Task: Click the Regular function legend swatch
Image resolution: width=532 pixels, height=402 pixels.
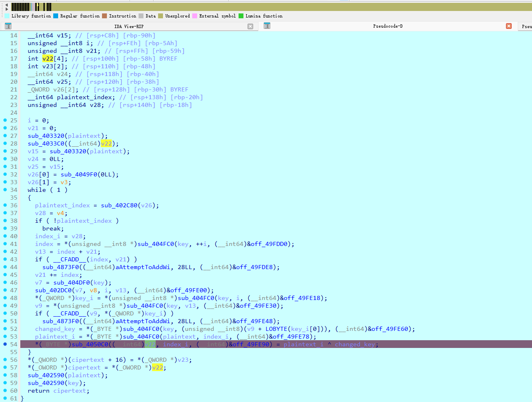Action: coord(56,16)
